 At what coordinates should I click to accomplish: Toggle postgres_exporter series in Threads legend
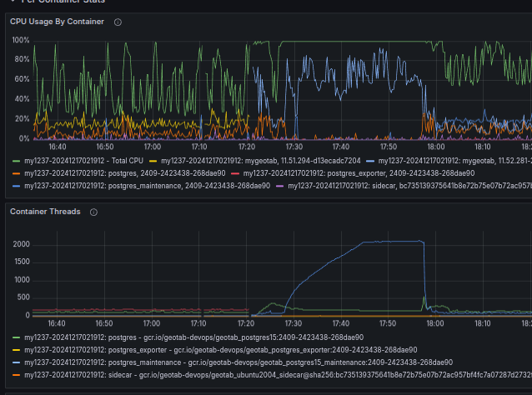tap(220, 350)
